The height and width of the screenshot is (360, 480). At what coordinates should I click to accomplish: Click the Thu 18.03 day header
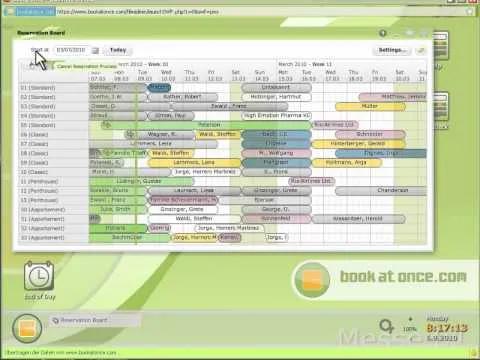pos(355,75)
